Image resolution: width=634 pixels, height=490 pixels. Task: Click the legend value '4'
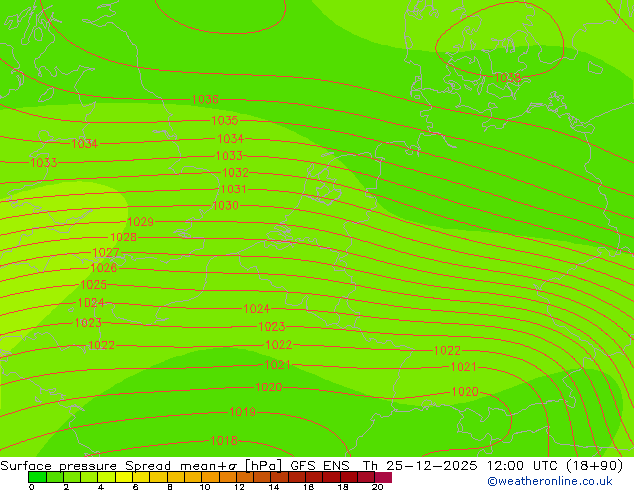click(x=101, y=487)
